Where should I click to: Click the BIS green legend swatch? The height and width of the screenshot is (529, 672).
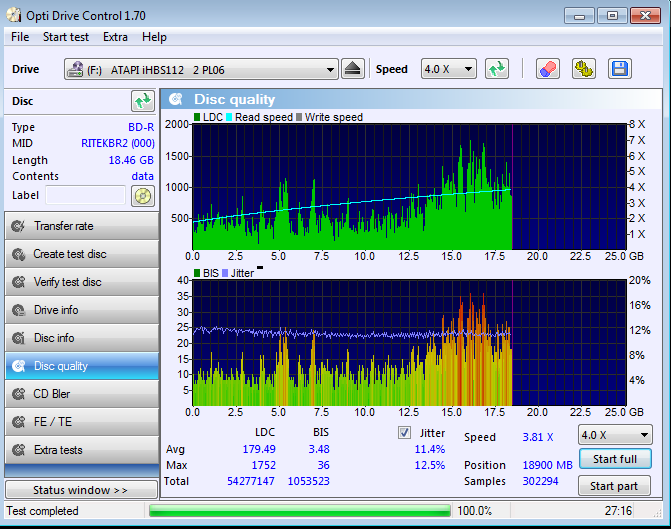coord(197,273)
